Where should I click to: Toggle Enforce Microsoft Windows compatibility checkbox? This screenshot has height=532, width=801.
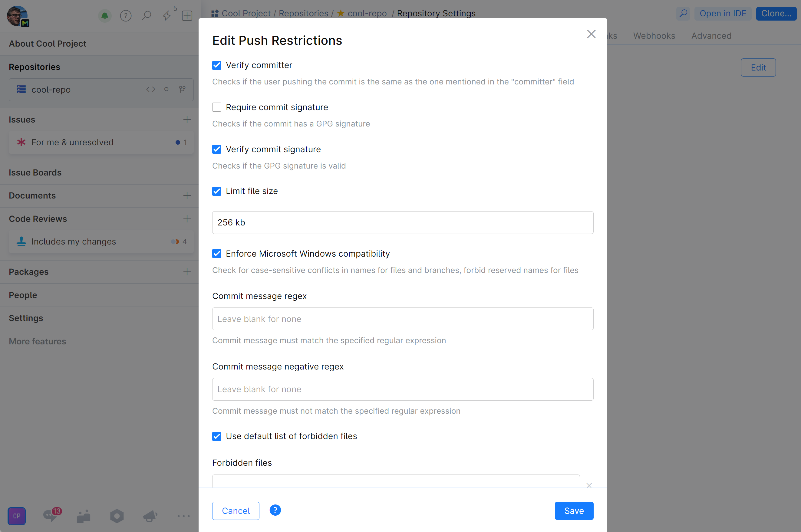tap(216, 254)
